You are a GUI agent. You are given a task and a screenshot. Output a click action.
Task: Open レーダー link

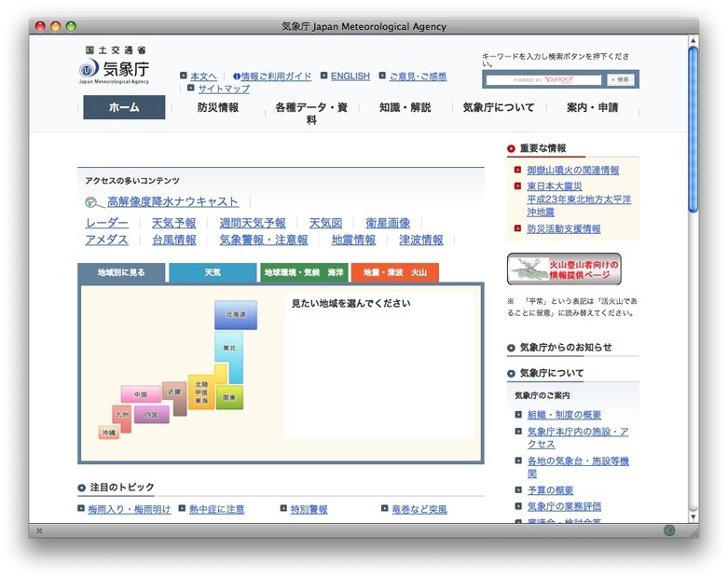point(107,223)
